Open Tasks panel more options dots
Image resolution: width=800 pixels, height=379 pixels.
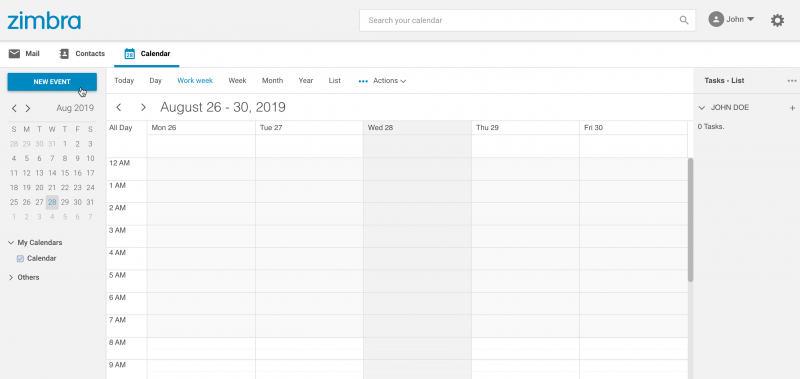pos(792,81)
